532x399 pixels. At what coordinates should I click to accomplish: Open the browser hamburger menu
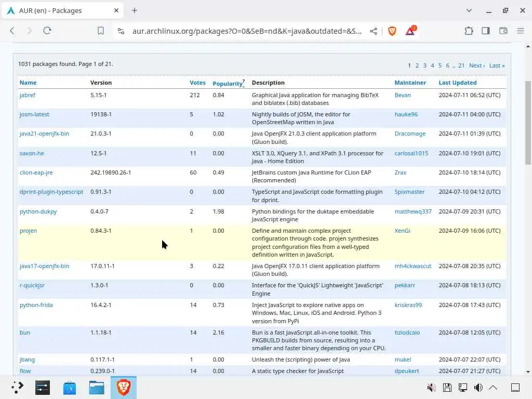521,31
